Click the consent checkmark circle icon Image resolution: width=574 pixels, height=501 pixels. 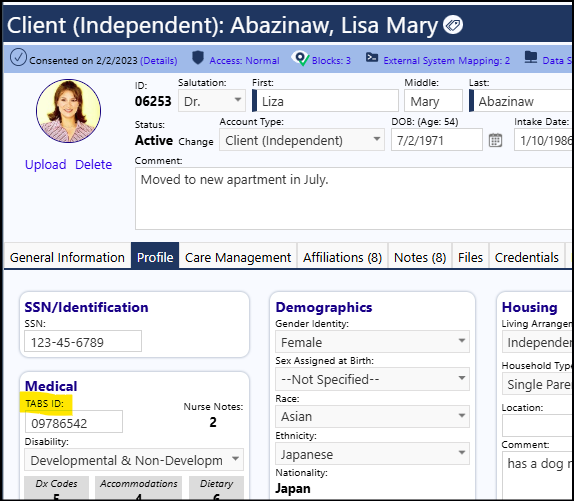click(x=18, y=57)
